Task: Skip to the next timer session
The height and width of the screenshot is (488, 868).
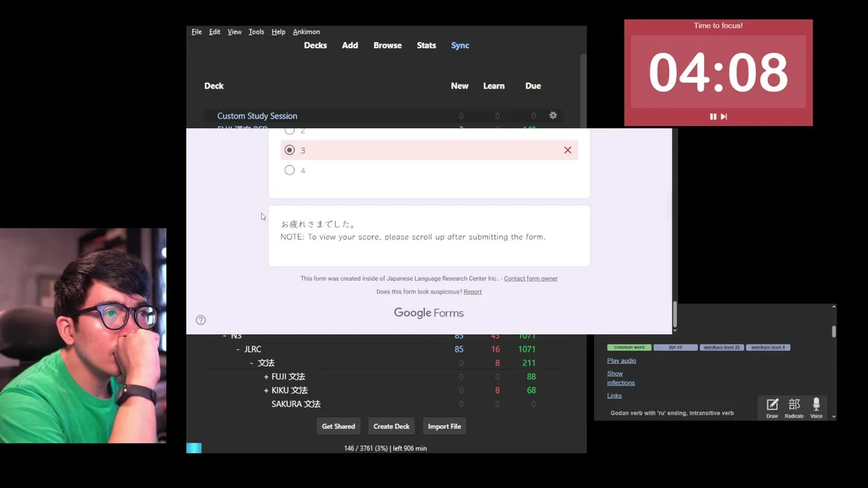Action: pyautogui.click(x=724, y=117)
